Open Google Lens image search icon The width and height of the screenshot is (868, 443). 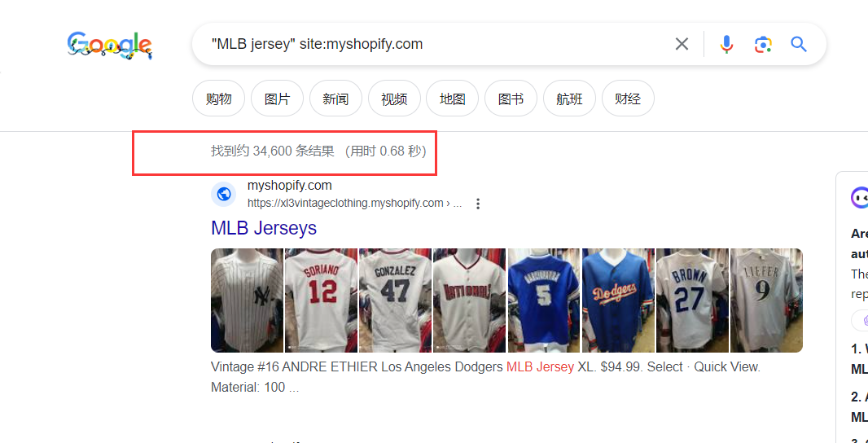763,44
